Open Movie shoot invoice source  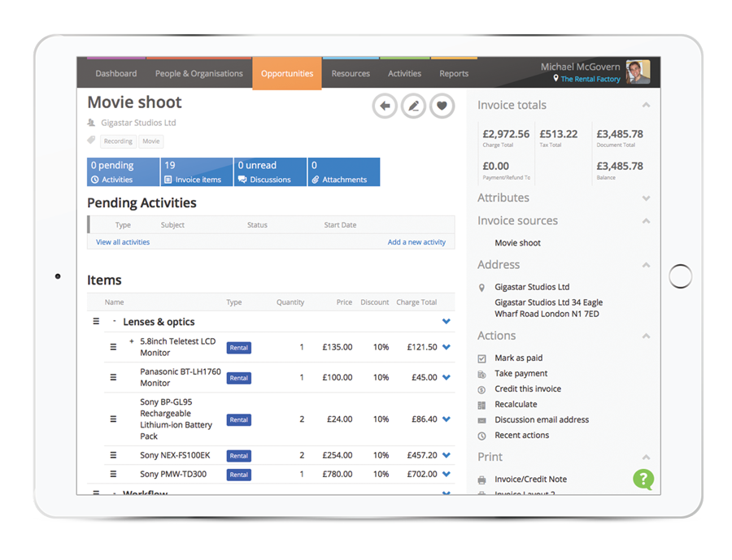coord(518,243)
